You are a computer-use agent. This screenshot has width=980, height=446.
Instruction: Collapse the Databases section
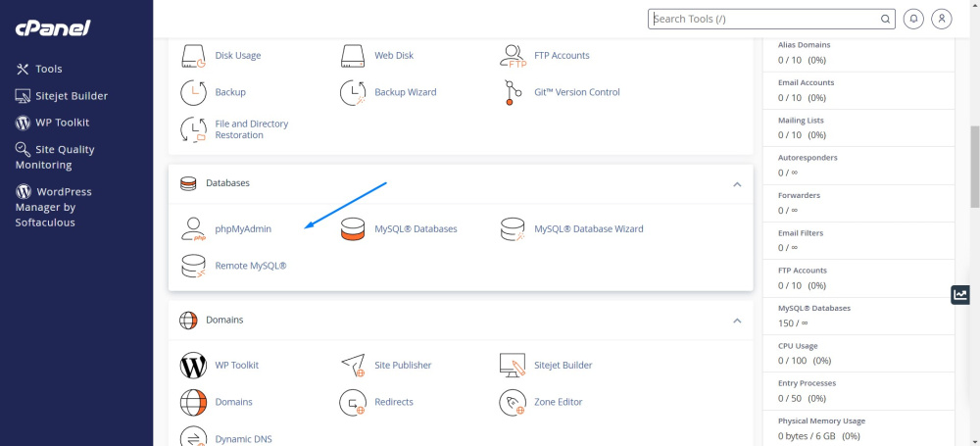737,183
